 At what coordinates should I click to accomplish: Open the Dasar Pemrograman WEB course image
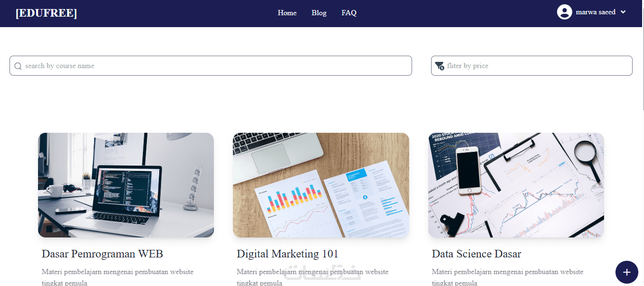tap(126, 185)
